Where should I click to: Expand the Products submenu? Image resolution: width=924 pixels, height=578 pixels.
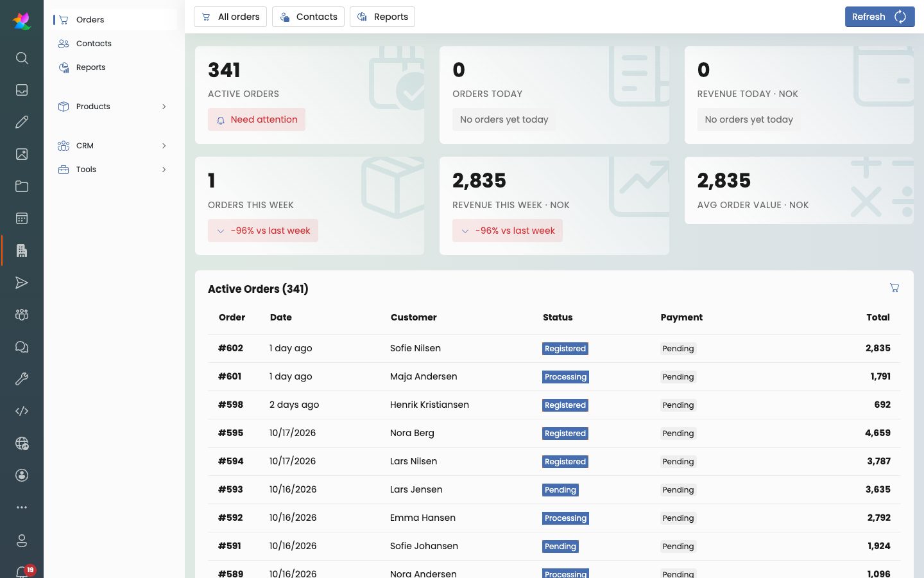coord(114,107)
